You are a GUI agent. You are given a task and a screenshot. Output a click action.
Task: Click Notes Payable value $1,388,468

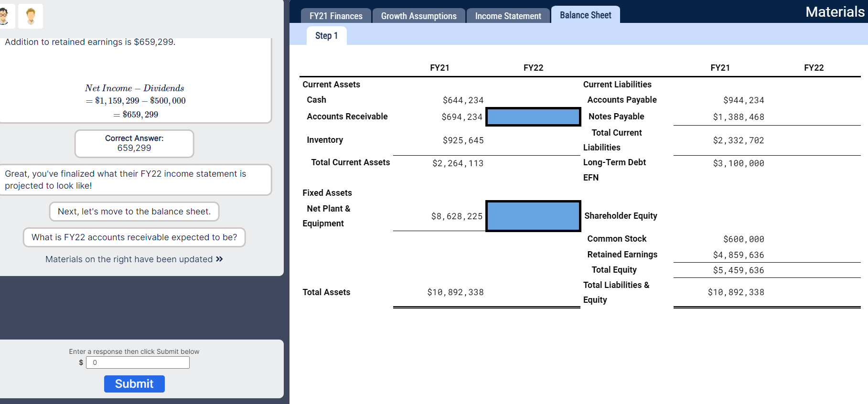(739, 117)
